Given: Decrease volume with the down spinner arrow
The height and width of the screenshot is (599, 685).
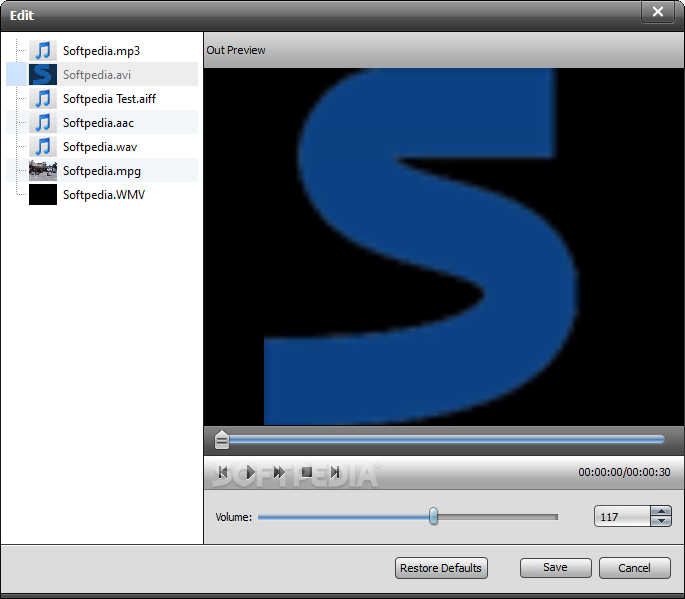Looking at the screenshot, I should (x=661, y=521).
